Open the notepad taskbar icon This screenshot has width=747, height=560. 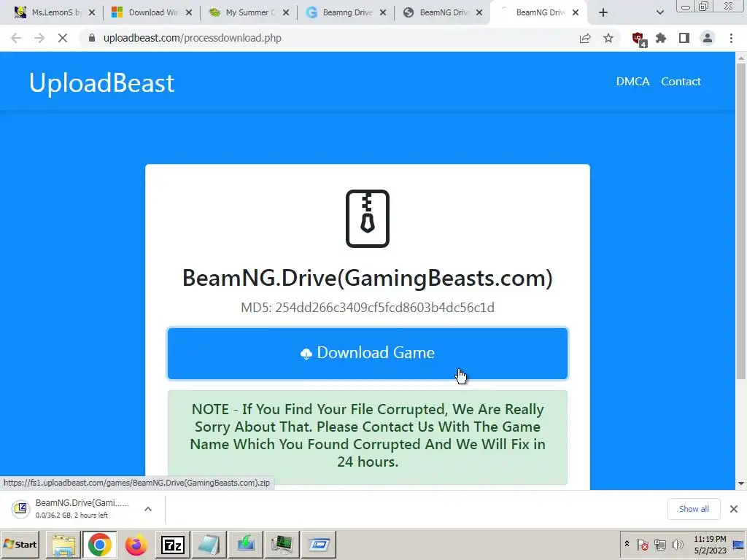209,545
